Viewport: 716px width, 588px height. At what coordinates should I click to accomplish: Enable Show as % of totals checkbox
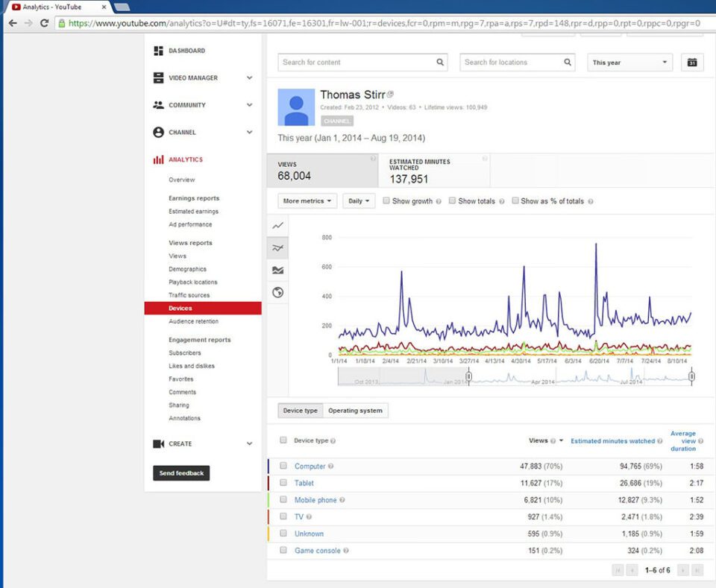point(515,200)
